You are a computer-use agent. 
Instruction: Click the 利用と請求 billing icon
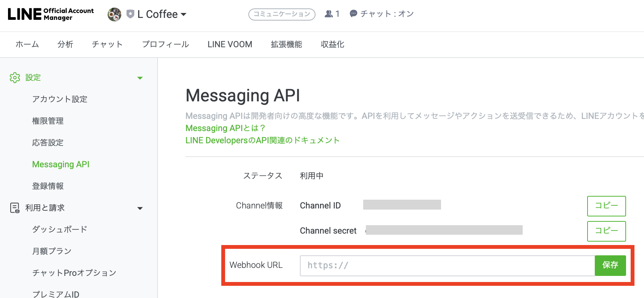click(15, 208)
